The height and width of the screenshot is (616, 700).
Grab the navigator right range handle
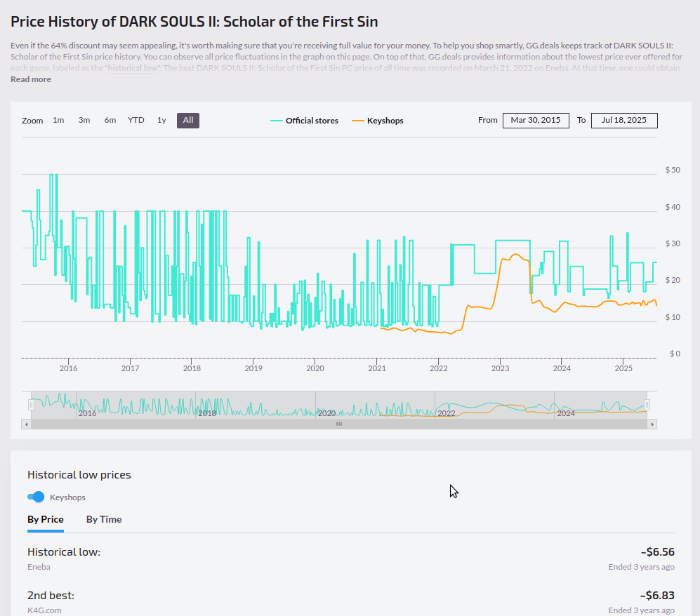(x=647, y=405)
